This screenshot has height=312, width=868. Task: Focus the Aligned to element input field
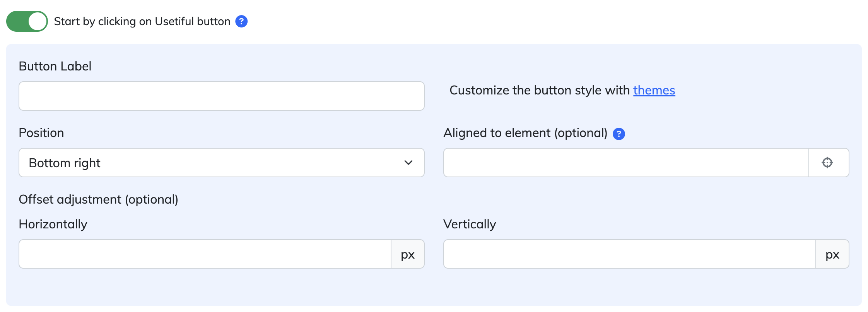coord(626,163)
